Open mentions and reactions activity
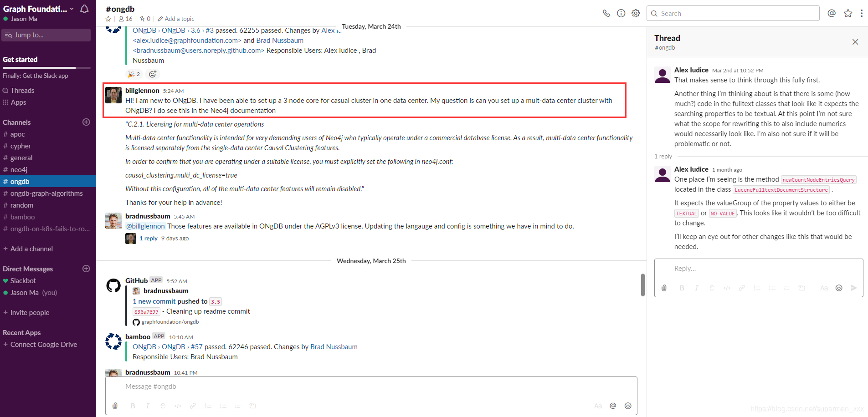 [832, 13]
